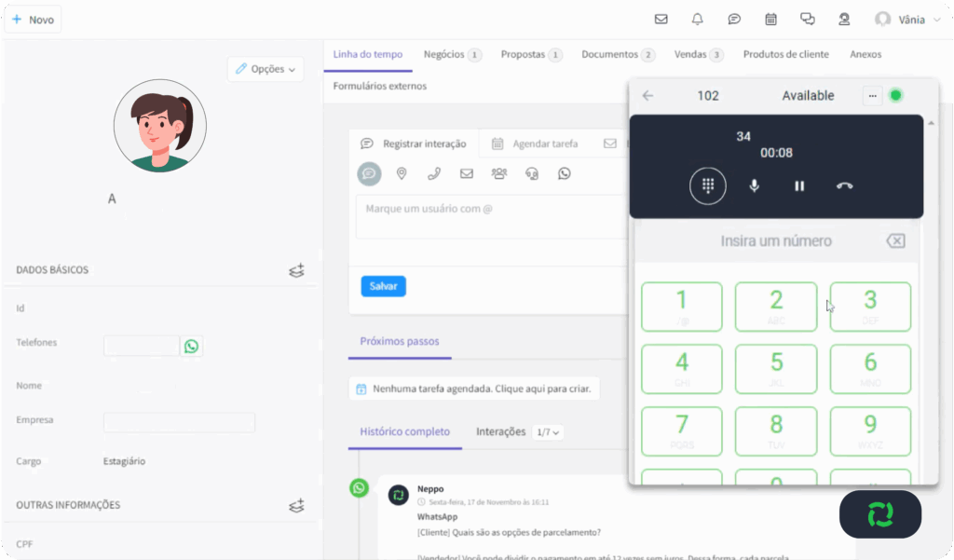The image size is (954, 560).
Task: Click the Marque um usuário text field
Action: (490, 216)
